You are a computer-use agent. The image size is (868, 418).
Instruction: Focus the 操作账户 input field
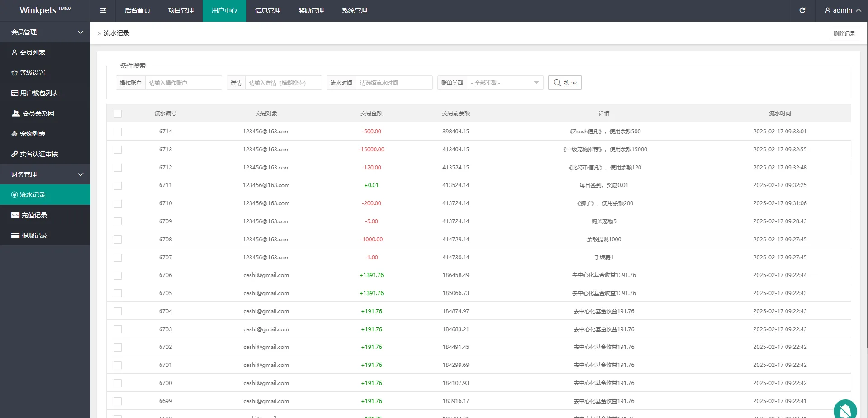click(183, 83)
